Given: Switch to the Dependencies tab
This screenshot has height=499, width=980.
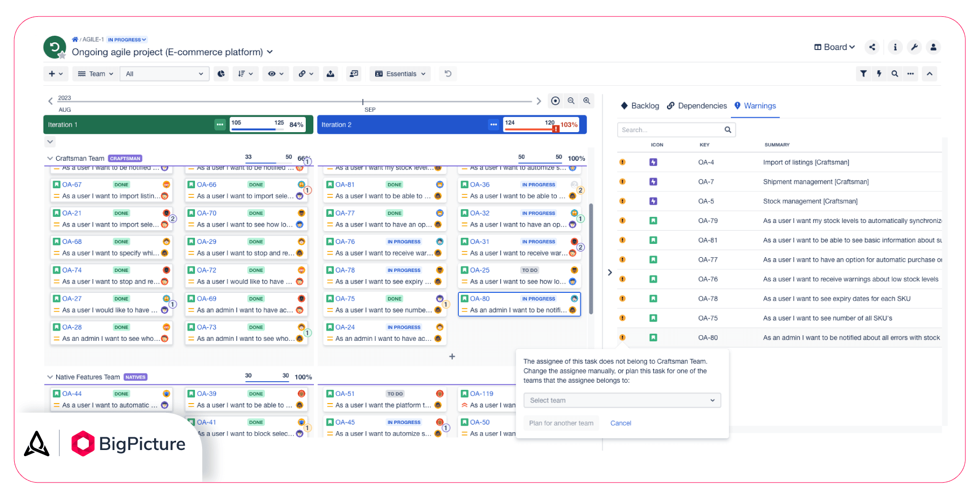Looking at the screenshot, I should click(697, 106).
